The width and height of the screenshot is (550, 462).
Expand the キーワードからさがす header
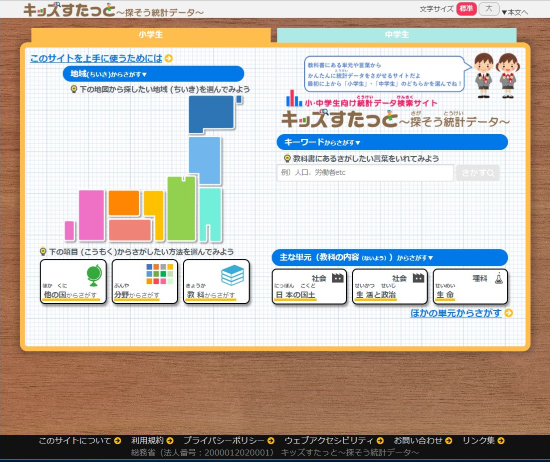[392, 142]
